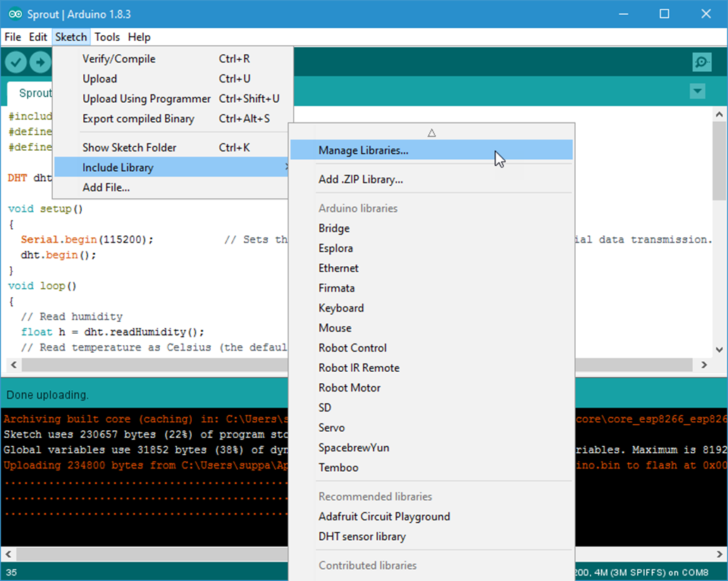Image resolution: width=728 pixels, height=581 pixels.
Task: Include the Temboo library
Action: 431,468
